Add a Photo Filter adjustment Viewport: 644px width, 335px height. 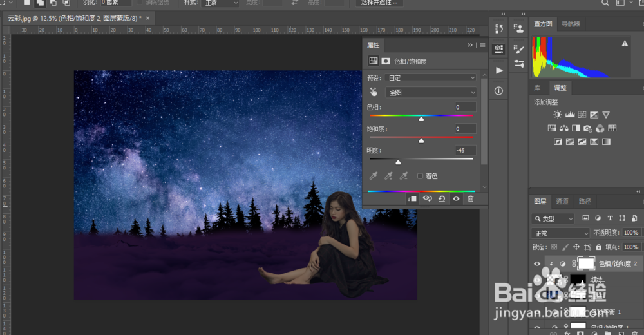(588, 128)
